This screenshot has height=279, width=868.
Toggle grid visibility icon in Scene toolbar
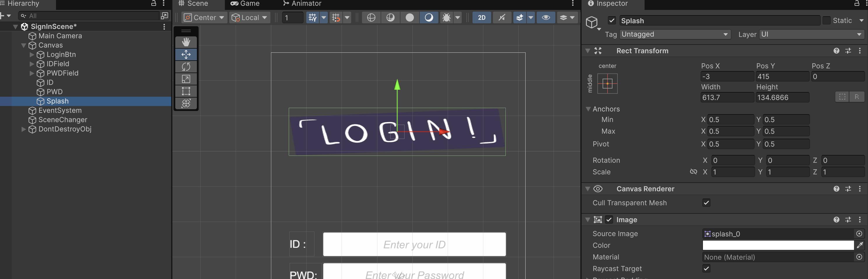coord(313,17)
